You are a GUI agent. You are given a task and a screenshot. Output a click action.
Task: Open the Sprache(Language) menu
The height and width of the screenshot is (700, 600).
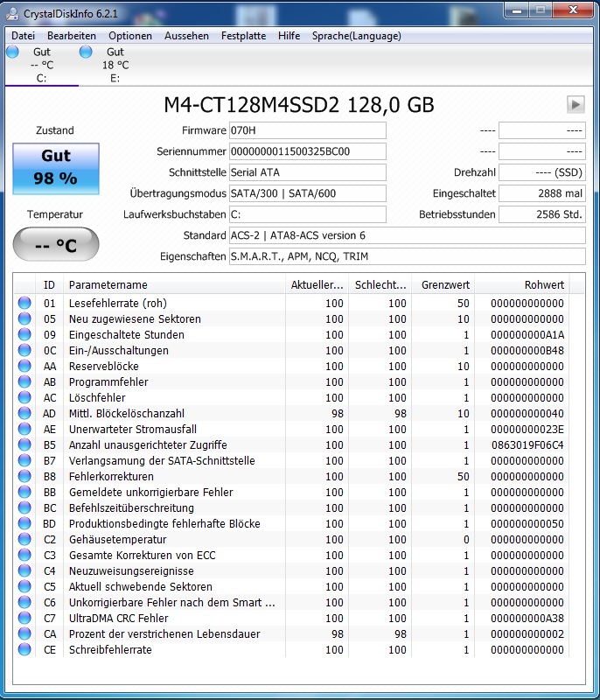click(x=357, y=36)
